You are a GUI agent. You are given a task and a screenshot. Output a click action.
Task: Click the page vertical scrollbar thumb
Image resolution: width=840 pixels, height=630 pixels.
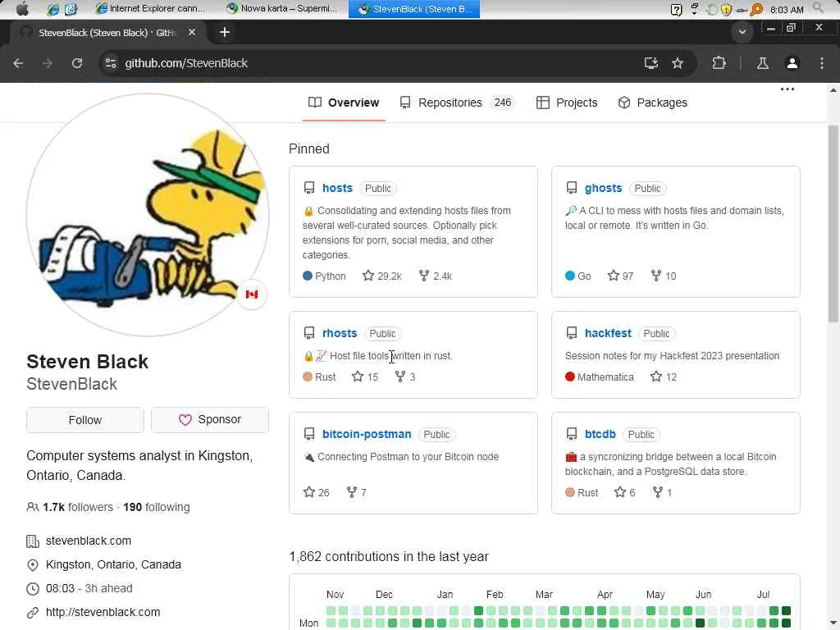tap(833, 224)
